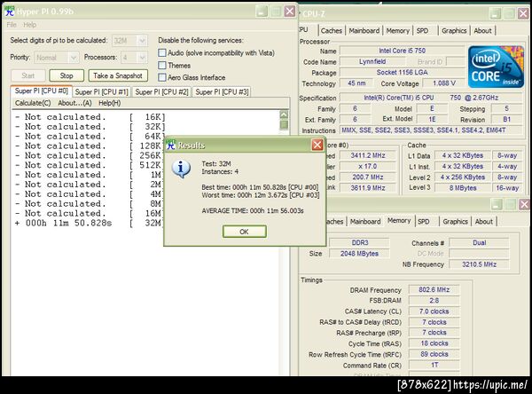Switch to Super PI [CPU #0] tab
The height and width of the screenshot is (394, 532).
(x=42, y=91)
